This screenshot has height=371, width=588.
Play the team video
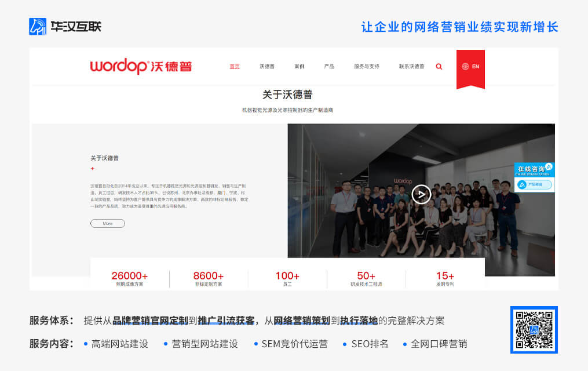click(421, 194)
